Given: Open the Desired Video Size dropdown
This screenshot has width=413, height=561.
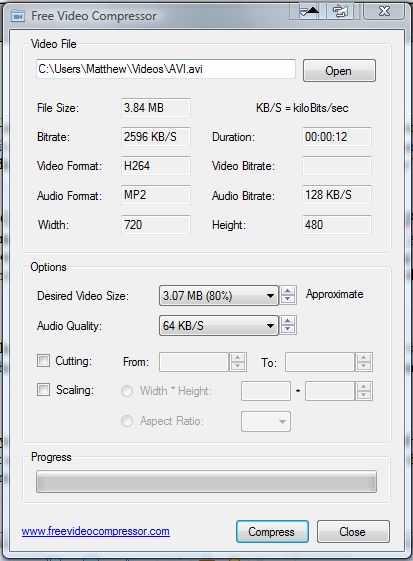Looking at the screenshot, I should [219, 296].
